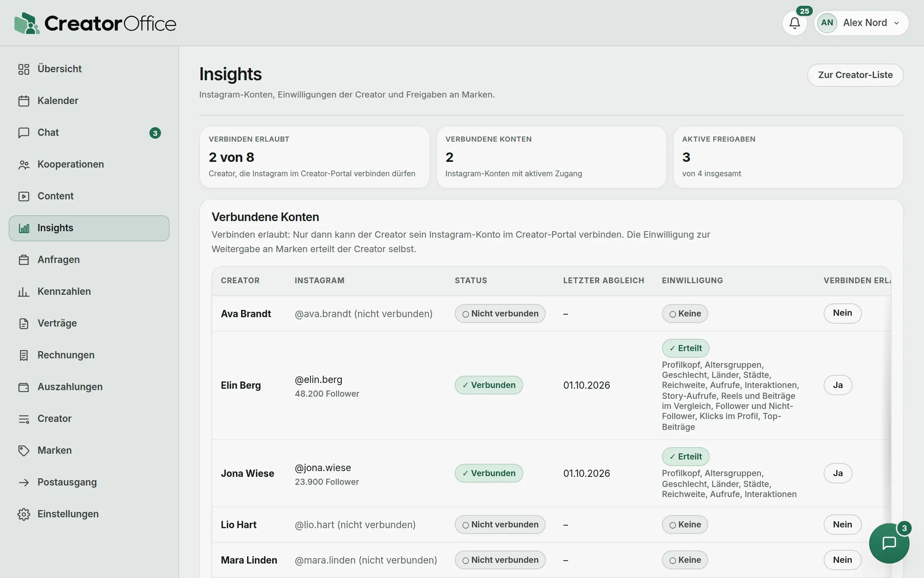This screenshot has height=578, width=924.
Task: Click the AN avatar circle
Action: tap(827, 23)
